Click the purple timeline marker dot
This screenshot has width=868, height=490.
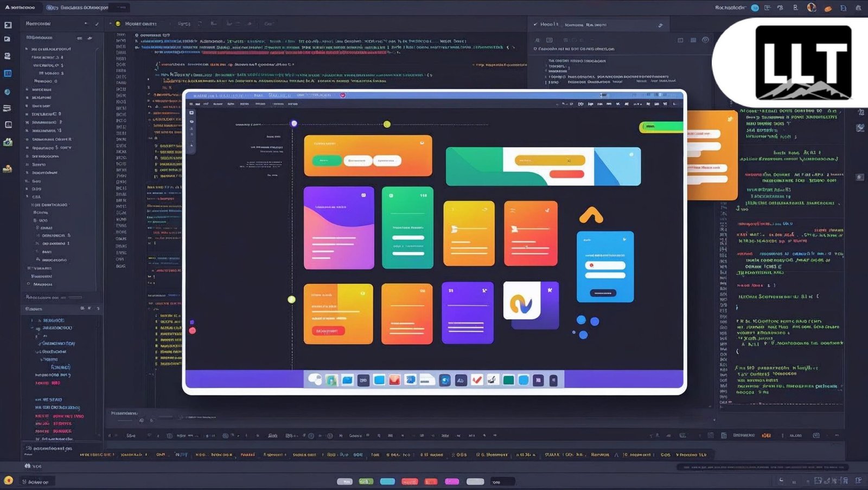294,124
